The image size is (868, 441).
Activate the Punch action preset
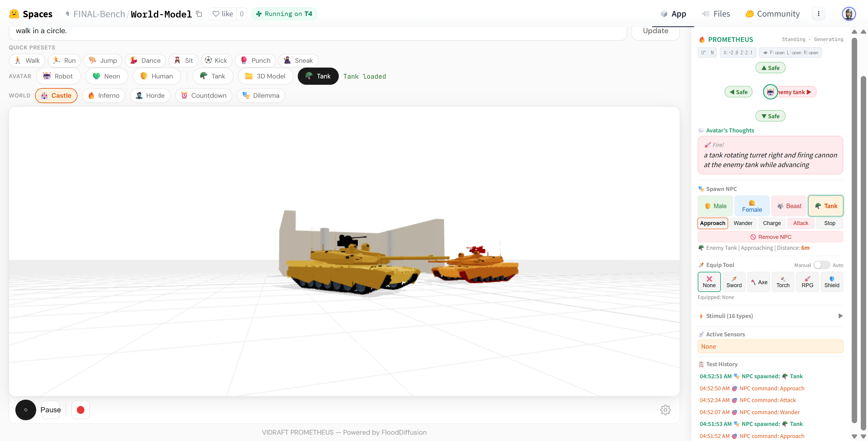pos(255,60)
